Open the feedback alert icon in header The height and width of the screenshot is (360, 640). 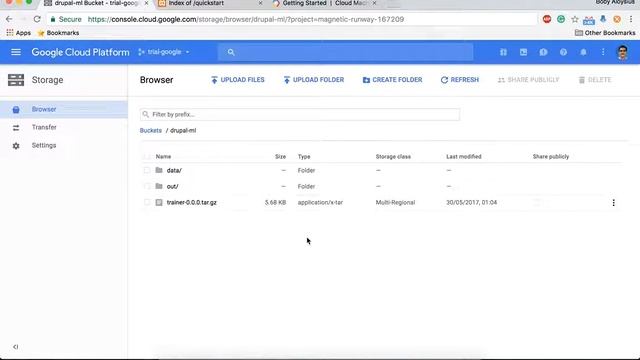click(x=543, y=52)
